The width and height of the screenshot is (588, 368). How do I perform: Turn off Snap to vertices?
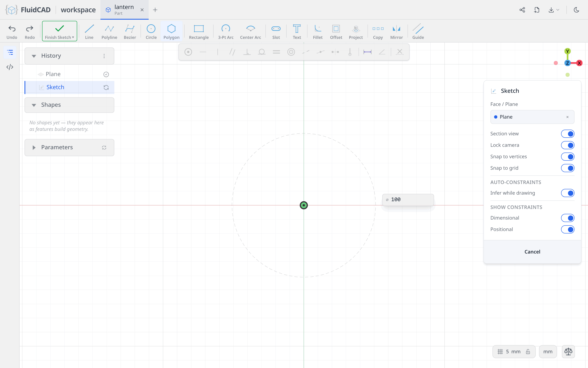pyautogui.click(x=568, y=156)
